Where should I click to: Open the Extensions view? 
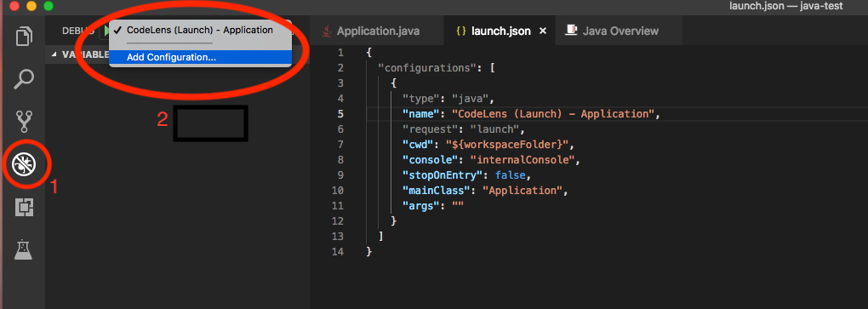(25, 207)
